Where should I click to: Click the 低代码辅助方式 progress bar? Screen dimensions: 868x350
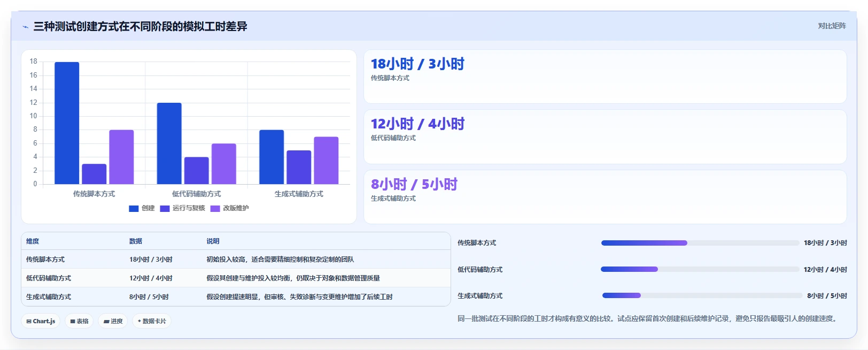700,269
